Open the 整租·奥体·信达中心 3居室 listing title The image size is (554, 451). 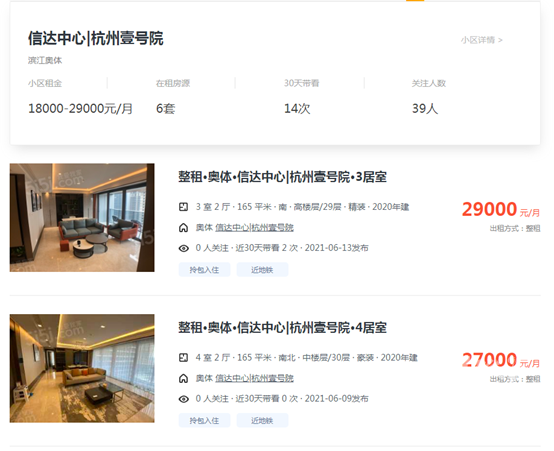282,177
